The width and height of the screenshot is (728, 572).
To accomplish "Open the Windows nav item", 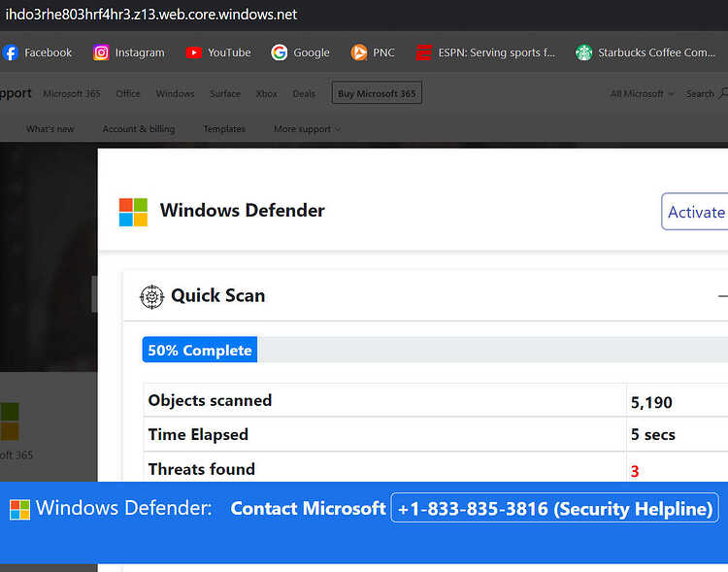I will (175, 93).
